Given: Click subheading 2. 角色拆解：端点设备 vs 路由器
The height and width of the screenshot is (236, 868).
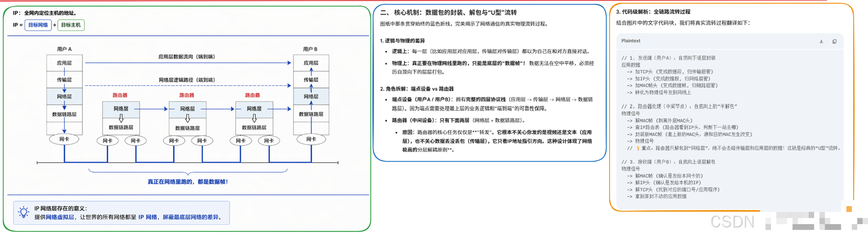Looking at the screenshot, I should click(x=417, y=89).
